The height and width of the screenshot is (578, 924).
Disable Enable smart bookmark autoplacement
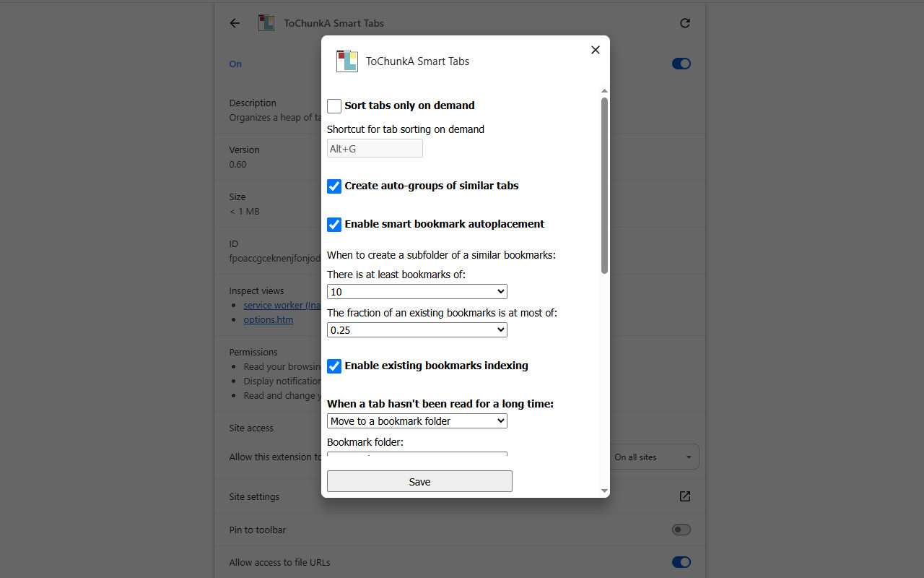click(334, 224)
